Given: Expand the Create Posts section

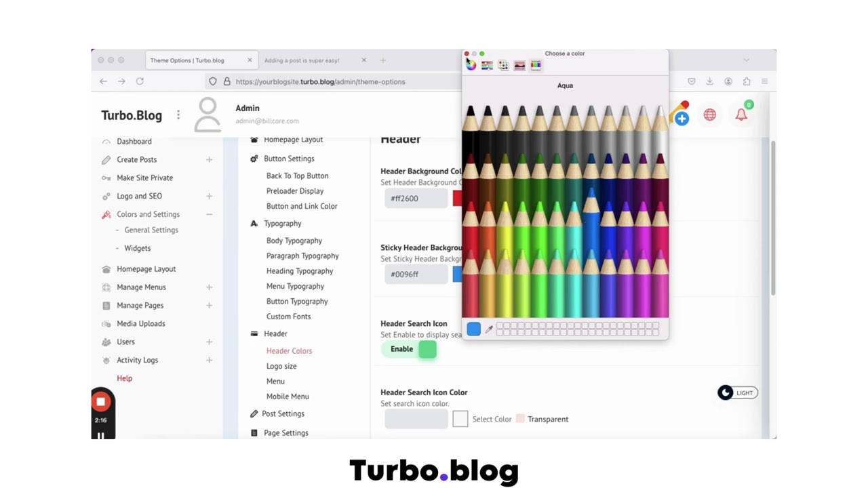Looking at the screenshot, I should click(209, 160).
